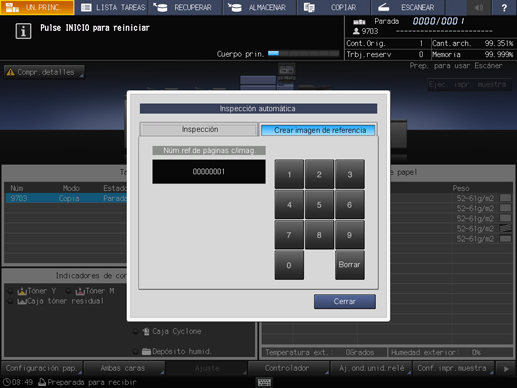
Task: Click the Tóner Y indicator icon
Action: [x=22, y=291]
